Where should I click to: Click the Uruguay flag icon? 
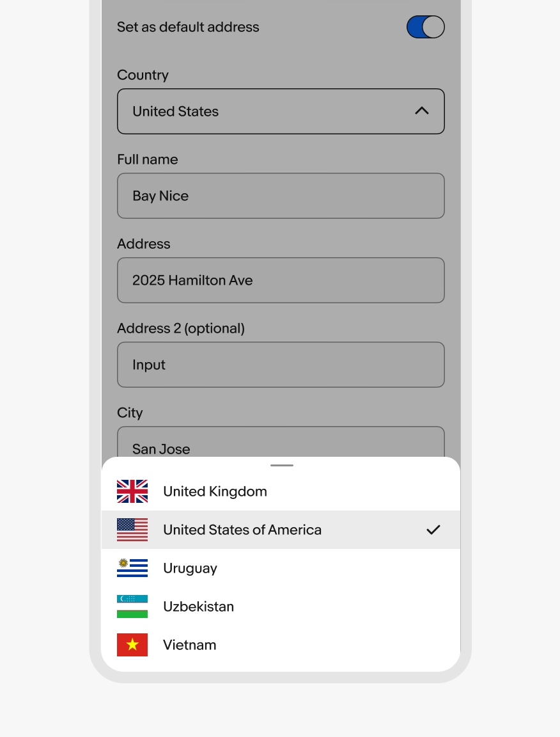pos(132,568)
